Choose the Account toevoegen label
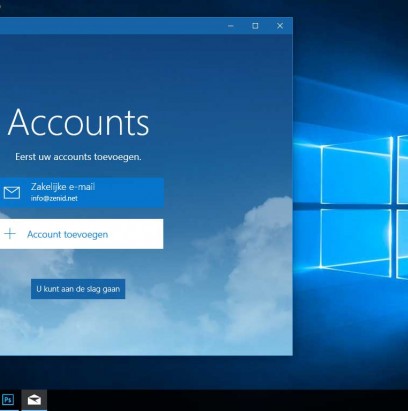This screenshot has height=411, width=408. pyautogui.click(x=68, y=235)
